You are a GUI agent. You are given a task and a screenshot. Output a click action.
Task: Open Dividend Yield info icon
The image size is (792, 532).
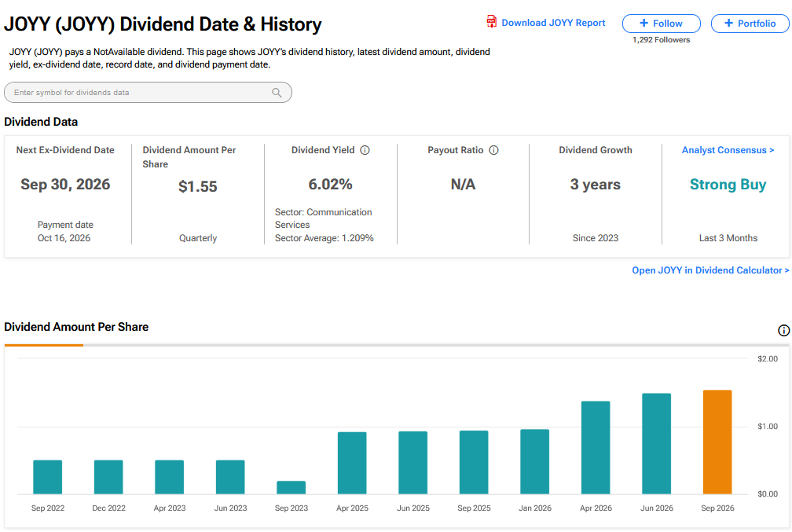[x=365, y=150]
